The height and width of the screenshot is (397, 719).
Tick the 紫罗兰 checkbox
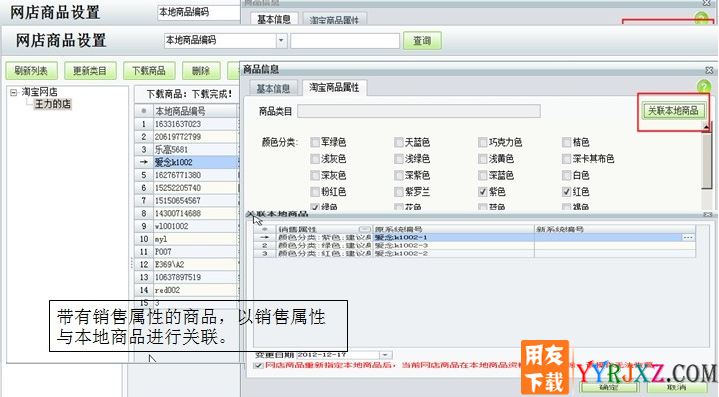pos(398,192)
